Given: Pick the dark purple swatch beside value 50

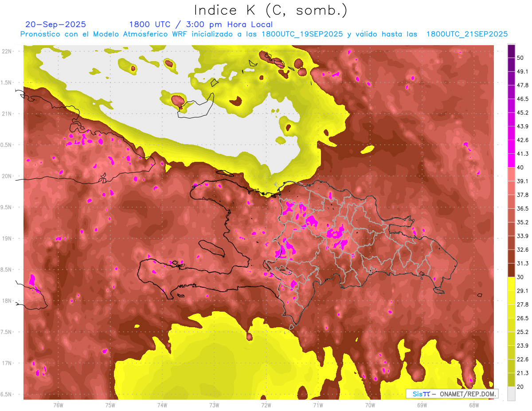Looking at the screenshot, I should tap(511, 51).
